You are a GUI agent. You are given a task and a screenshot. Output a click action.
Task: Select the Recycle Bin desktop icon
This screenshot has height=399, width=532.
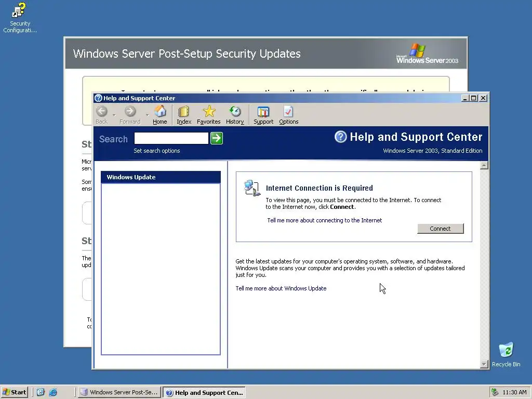506,354
